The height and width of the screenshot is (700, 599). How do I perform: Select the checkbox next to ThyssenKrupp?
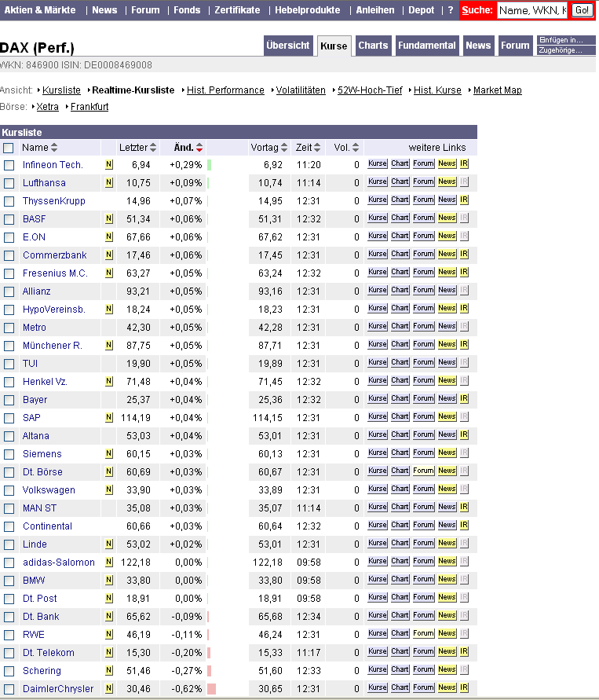coord(9,201)
